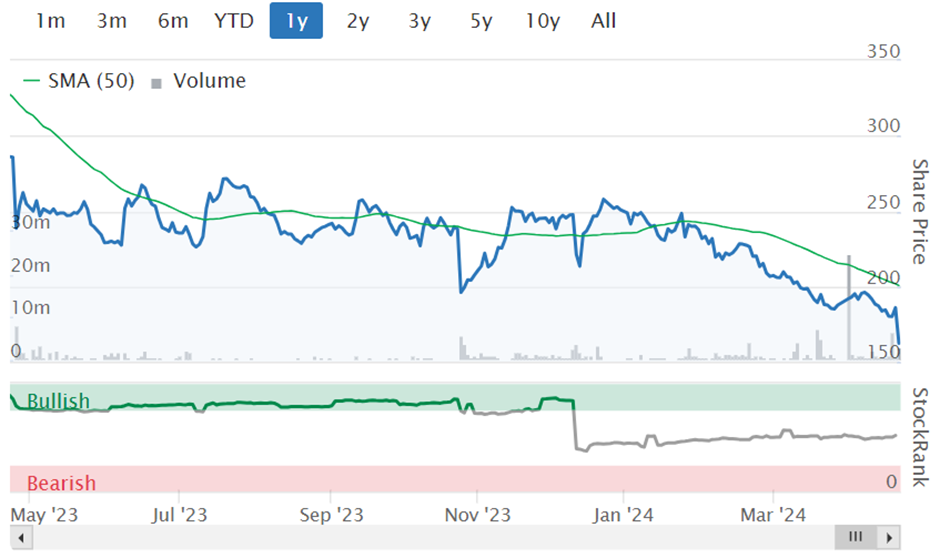
Task: Click the Jul '23 axis label
Action: point(179,515)
